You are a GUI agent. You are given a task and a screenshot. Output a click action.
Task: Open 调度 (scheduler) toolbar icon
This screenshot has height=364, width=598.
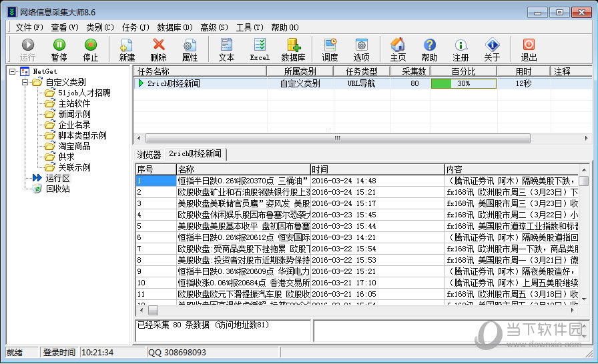click(x=330, y=49)
